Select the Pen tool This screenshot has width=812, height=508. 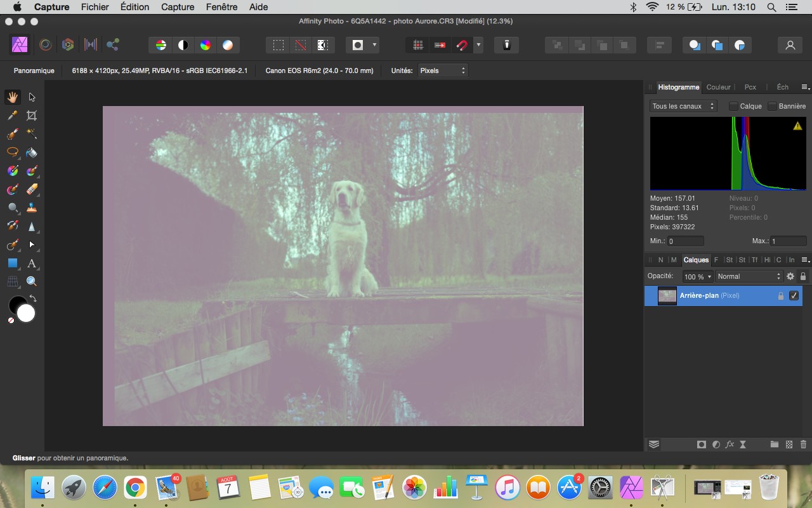coord(12,244)
